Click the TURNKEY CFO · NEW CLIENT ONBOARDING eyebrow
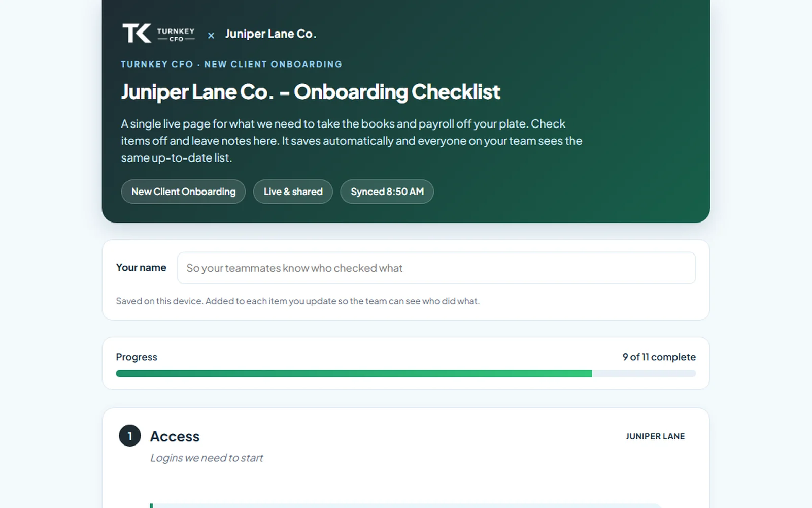 231,64
